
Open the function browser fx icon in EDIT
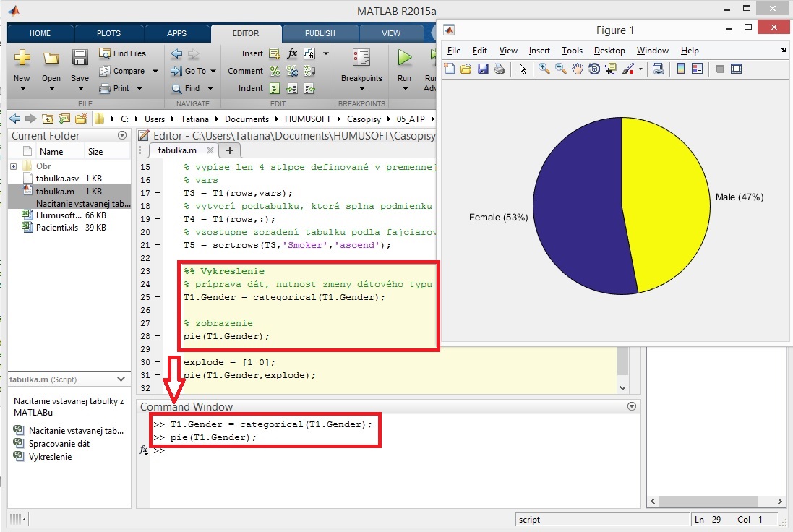pyautogui.click(x=292, y=53)
